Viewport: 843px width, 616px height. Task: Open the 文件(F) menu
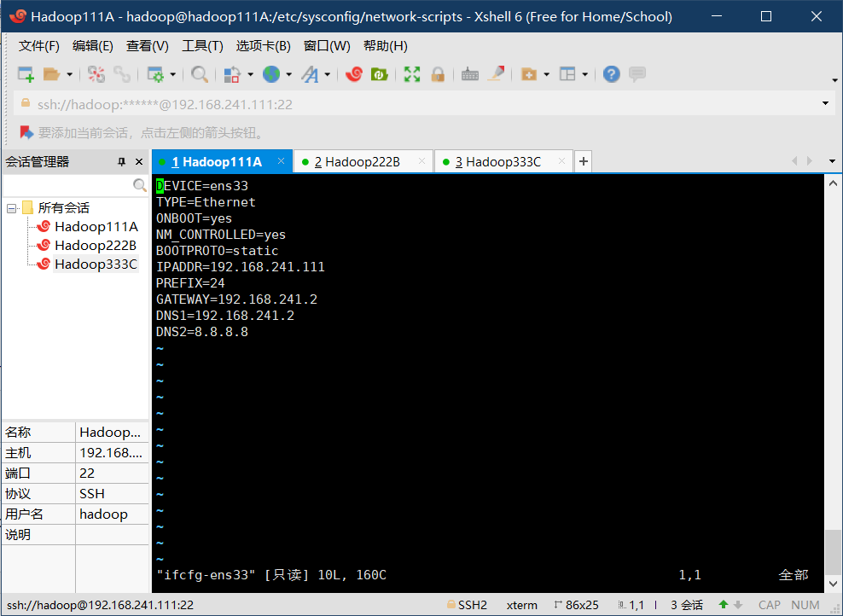tap(38, 46)
